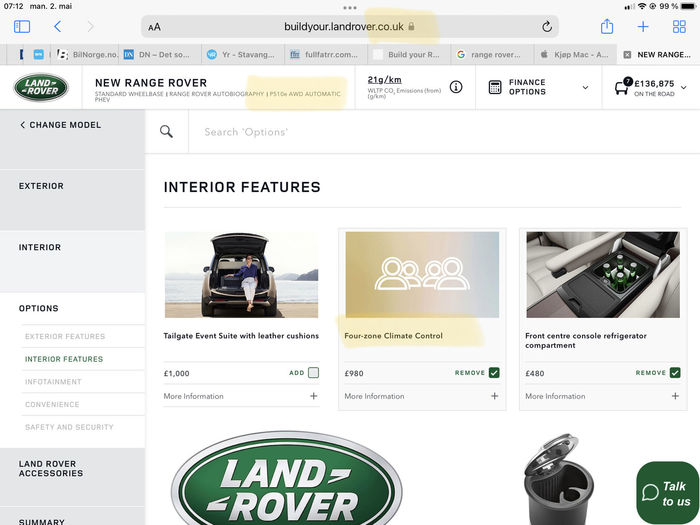Open the Tailgate Event Suite image
The height and width of the screenshot is (525, 700).
[x=242, y=275]
